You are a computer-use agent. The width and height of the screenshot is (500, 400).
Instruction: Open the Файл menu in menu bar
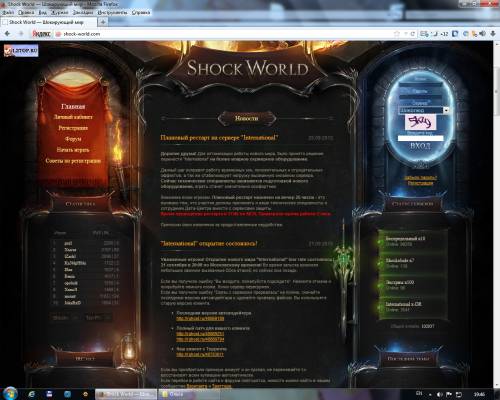click(x=8, y=12)
